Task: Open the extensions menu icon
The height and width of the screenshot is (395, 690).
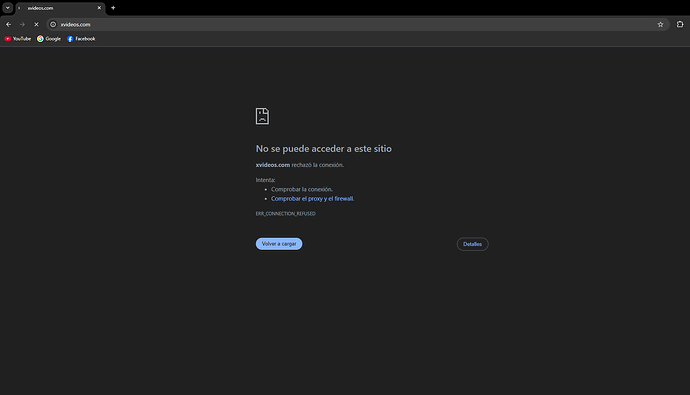Action: click(x=680, y=25)
